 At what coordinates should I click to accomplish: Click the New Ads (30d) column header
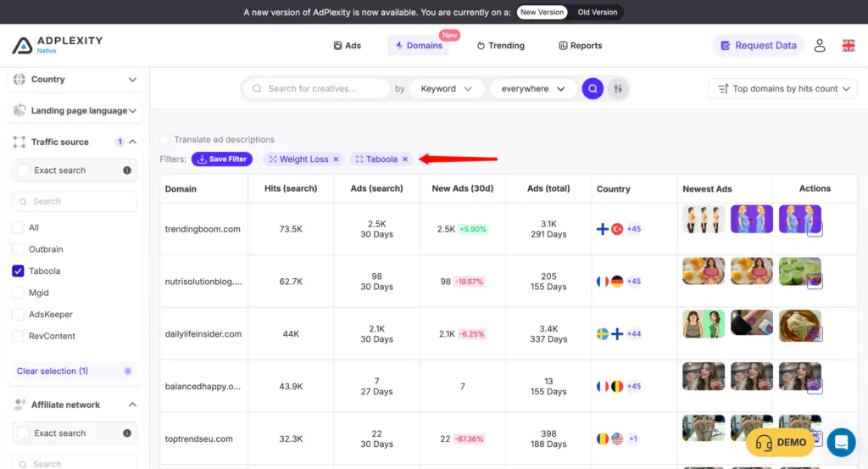point(462,189)
